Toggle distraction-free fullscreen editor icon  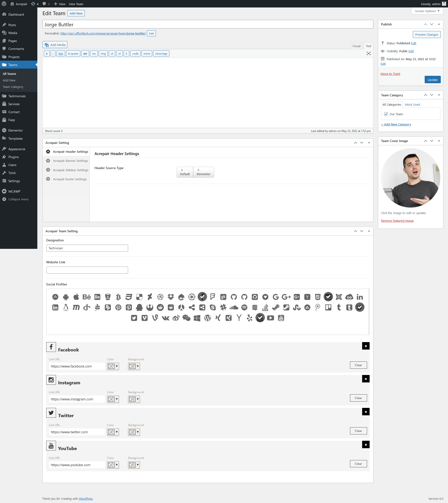[368, 53]
